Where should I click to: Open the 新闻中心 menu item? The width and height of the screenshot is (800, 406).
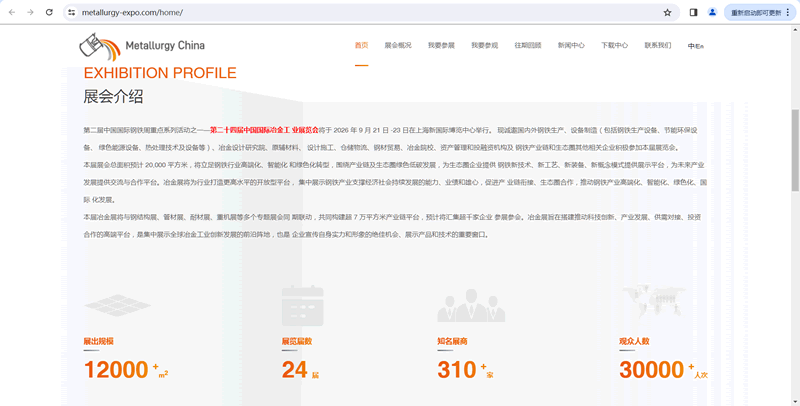571,46
